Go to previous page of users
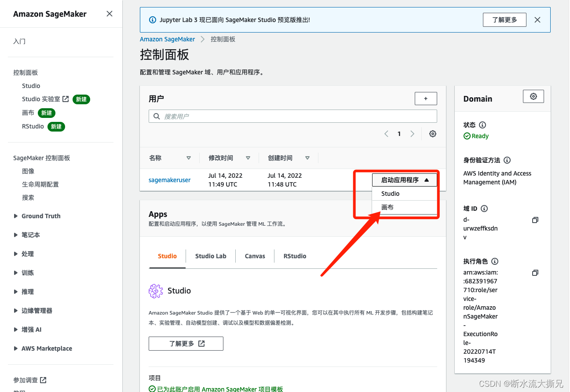570x392 pixels. point(386,134)
